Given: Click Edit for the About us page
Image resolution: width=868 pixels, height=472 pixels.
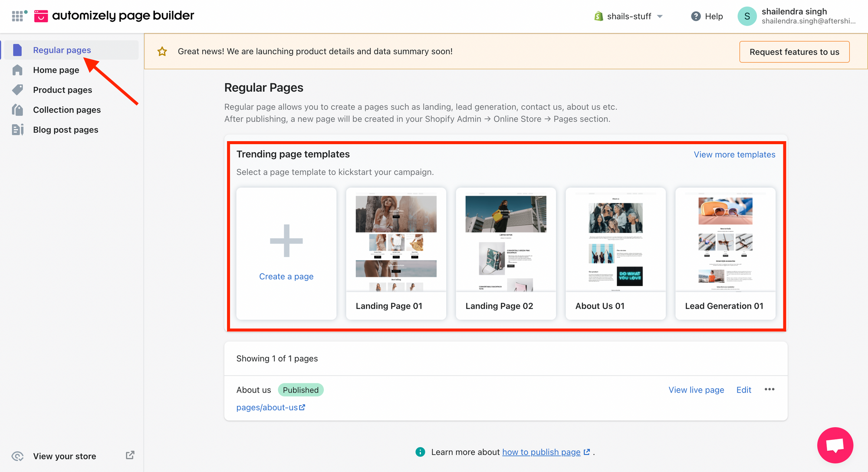Looking at the screenshot, I should (743, 390).
